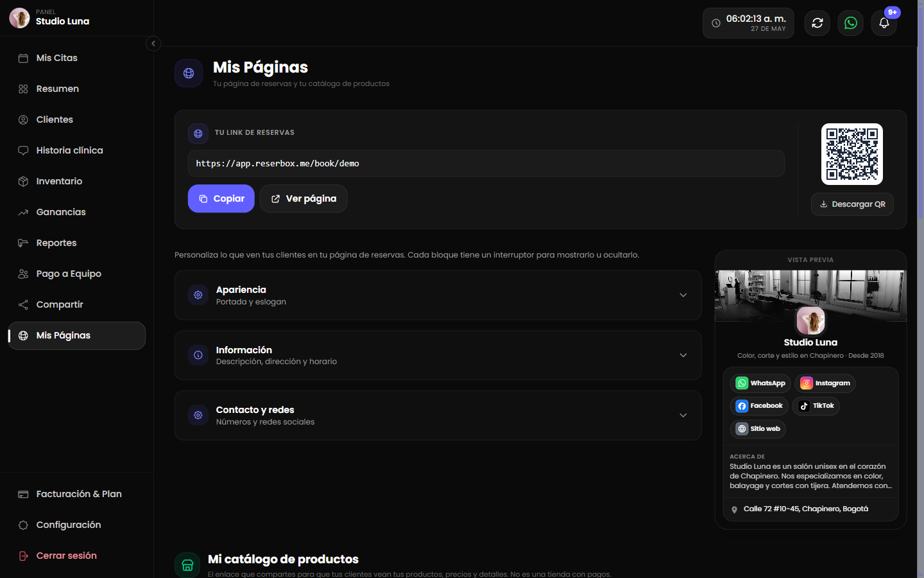
Task: Click the Facturación & Plan card icon
Action: [23, 494]
